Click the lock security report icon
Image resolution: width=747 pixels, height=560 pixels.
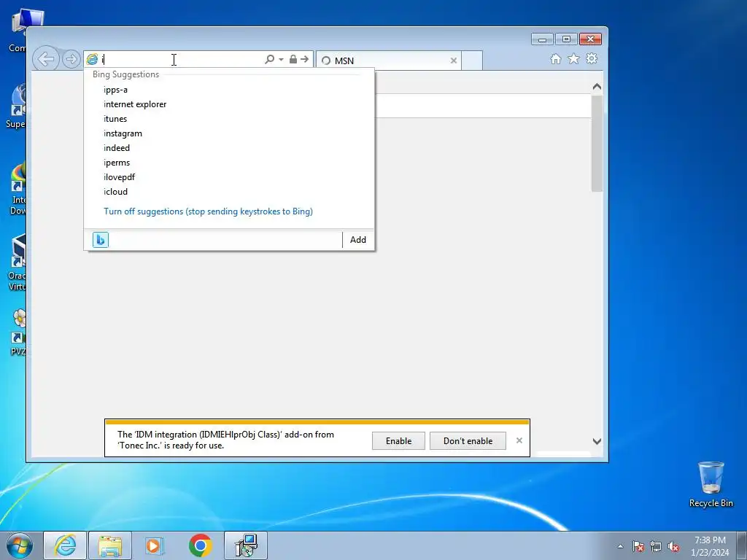click(293, 59)
